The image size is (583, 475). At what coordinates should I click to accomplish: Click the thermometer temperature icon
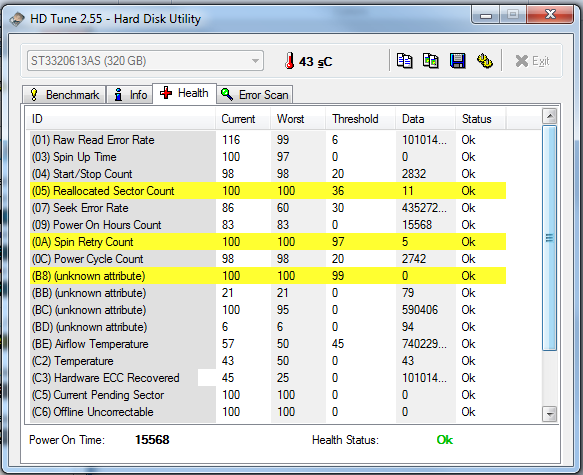(x=289, y=61)
